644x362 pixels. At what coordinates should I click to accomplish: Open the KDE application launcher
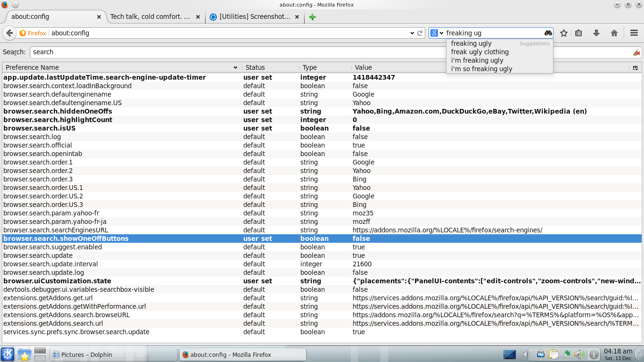coord(8,354)
